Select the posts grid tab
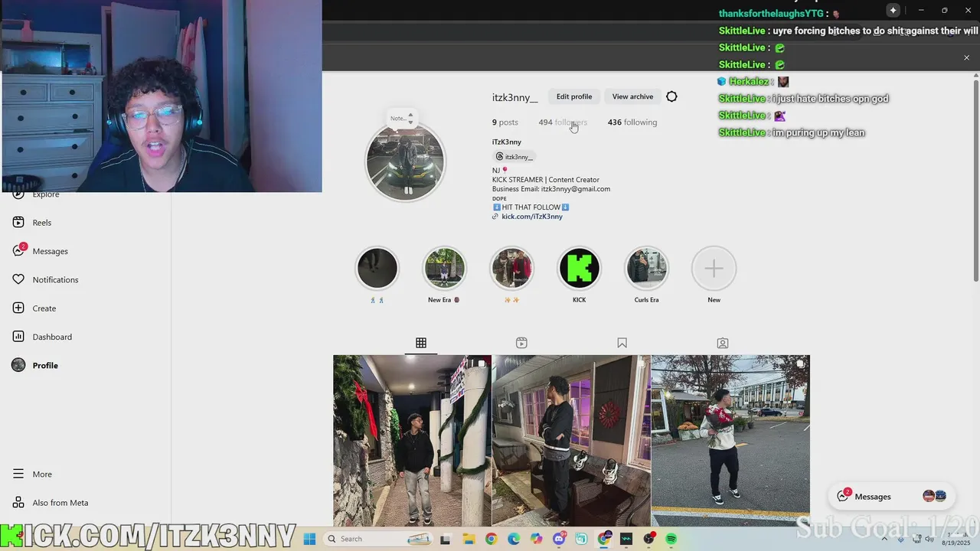Viewport: 980px width, 551px height. pyautogui.click(x=421, y=343)
